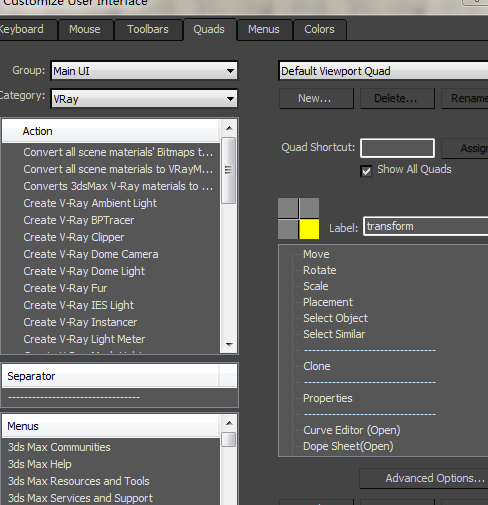Open the Menus tab

[x=264, y=29]
